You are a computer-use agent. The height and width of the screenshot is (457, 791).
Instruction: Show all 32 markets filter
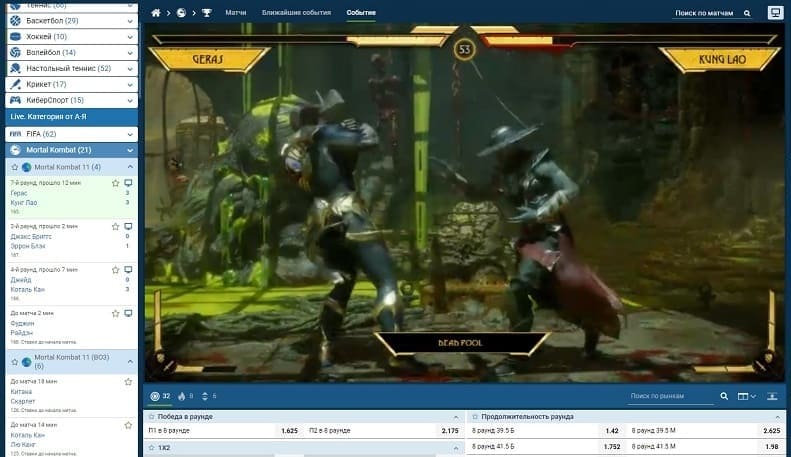160,396
